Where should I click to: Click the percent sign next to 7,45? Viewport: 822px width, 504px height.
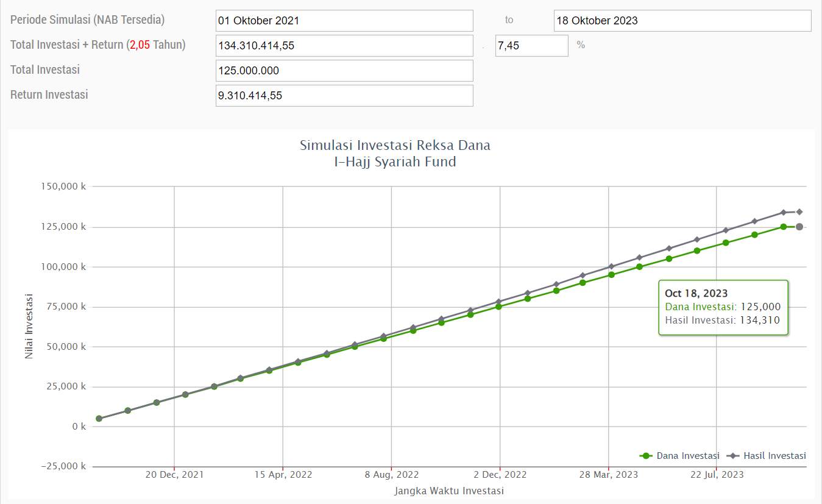click(x=581, y=45)
